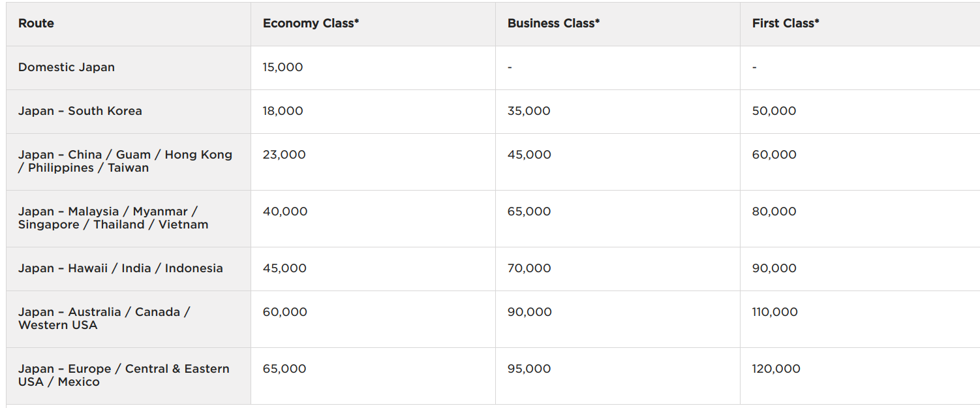Click the Japan – Australia / Canada route cell
980x408 pixels.
coord(104,319)
